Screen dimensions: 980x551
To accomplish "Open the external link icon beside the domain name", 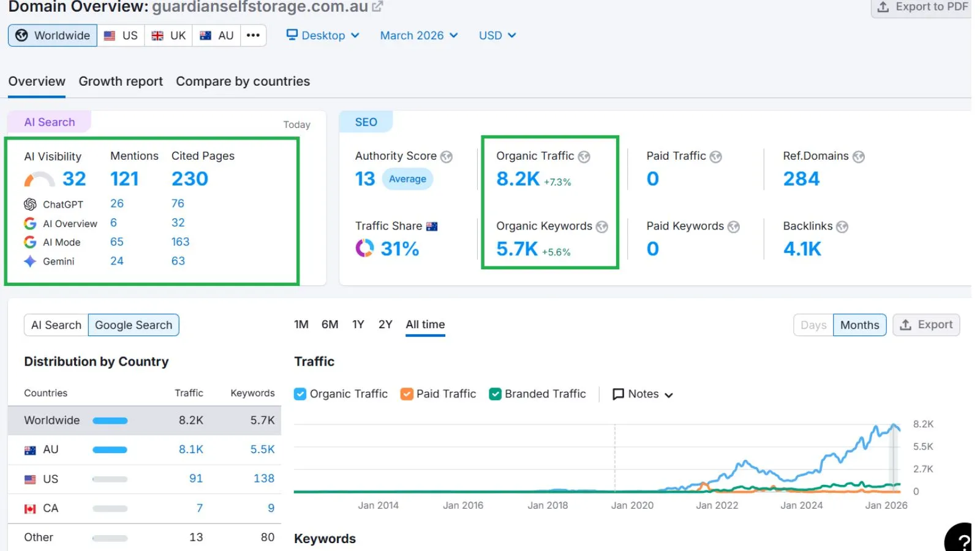I will pyautogui.click(x=377, y=7).
